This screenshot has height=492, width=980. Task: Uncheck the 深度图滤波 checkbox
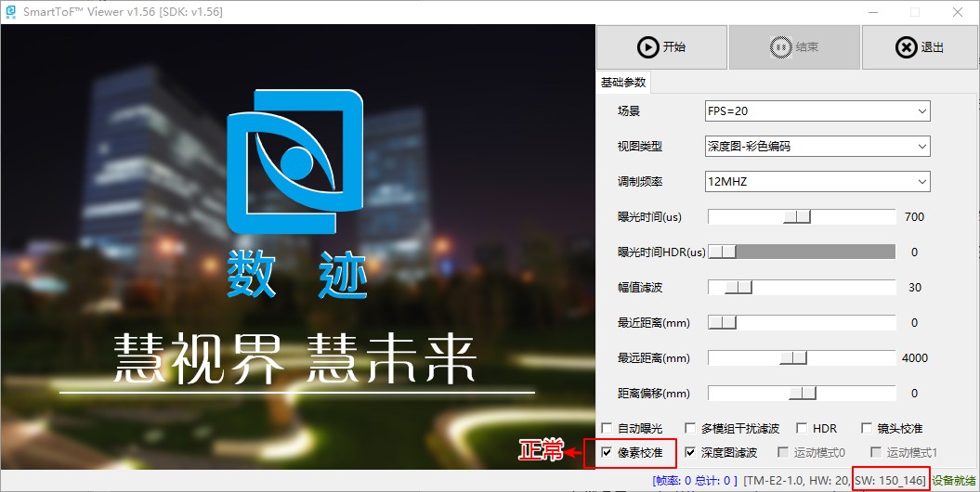click(690, 453)
